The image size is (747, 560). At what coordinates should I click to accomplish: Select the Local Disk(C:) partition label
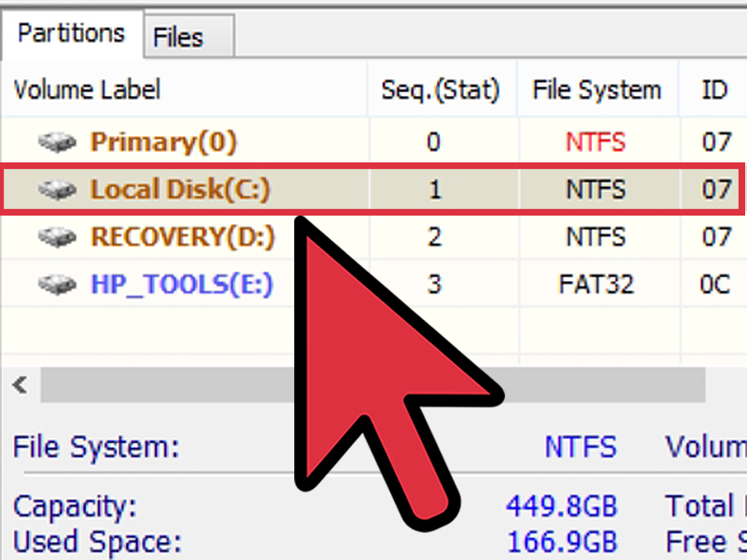pyautogui.click(x=180, y=189)
